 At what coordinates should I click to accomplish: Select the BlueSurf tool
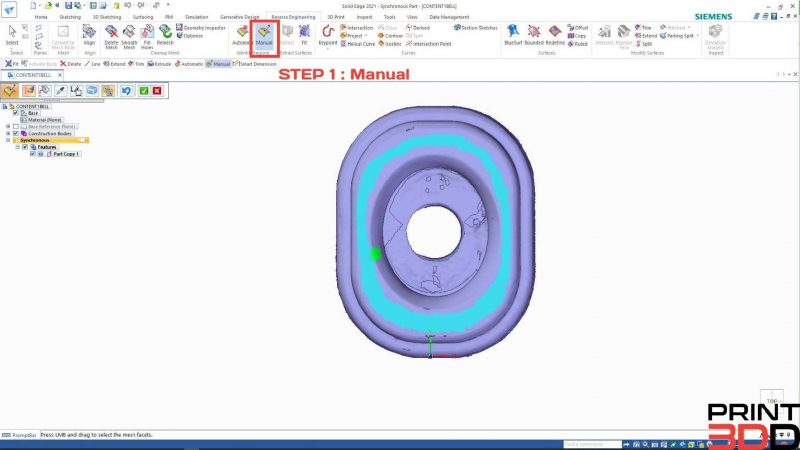pos(513,35)
